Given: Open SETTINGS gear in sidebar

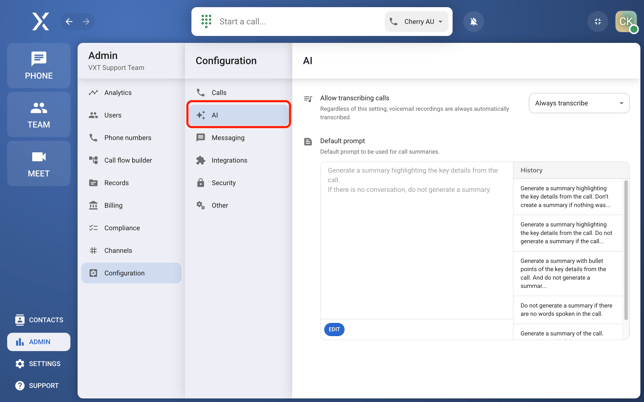Looking at the screenshot, I should click(x=39, y=363).
